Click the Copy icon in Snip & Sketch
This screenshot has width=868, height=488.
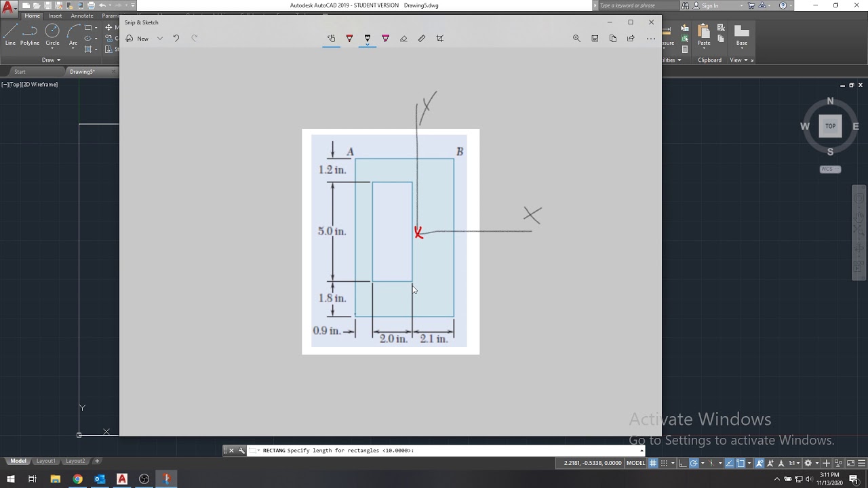(613, 39)
